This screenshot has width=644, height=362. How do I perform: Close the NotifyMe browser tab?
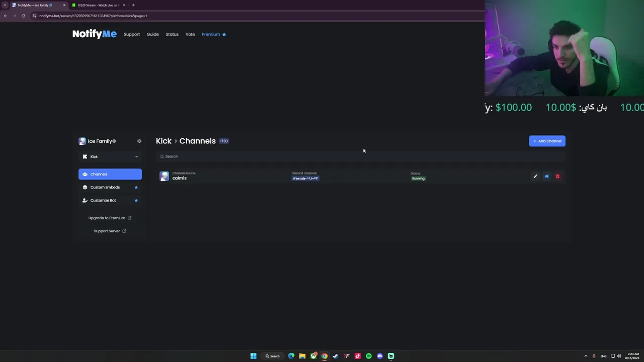(x=64, y=5)
